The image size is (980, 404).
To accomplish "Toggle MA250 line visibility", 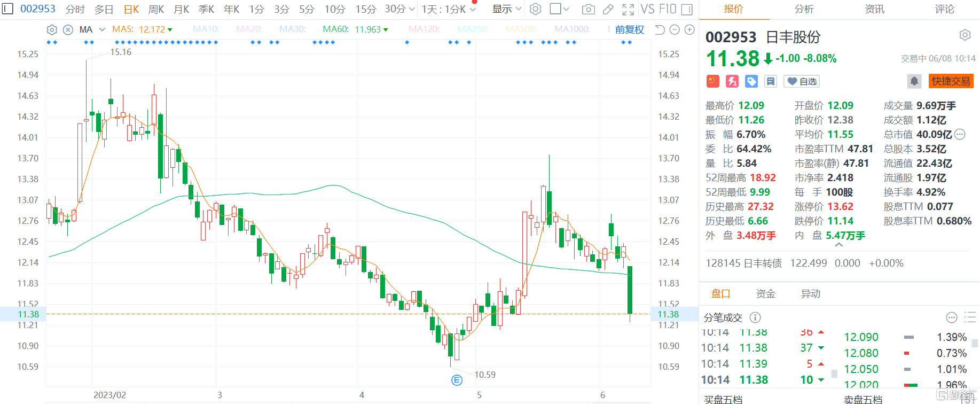I will point(473,29).
